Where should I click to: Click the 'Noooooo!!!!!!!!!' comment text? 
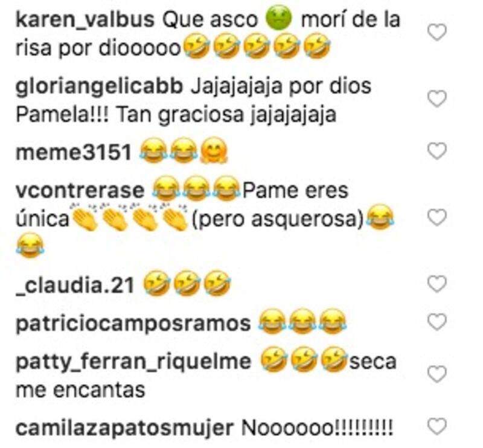318,427
